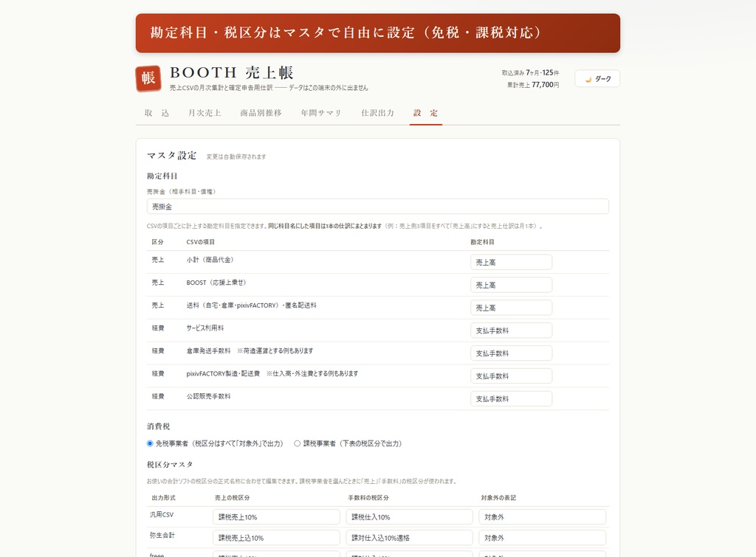The image size is (756, 557).
Task: Click the マスタ設定 heading
Action: pos(171,156)
